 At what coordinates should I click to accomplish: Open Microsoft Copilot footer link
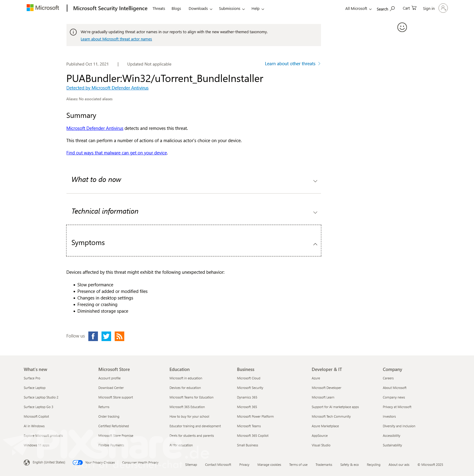[x=37, y=416]
